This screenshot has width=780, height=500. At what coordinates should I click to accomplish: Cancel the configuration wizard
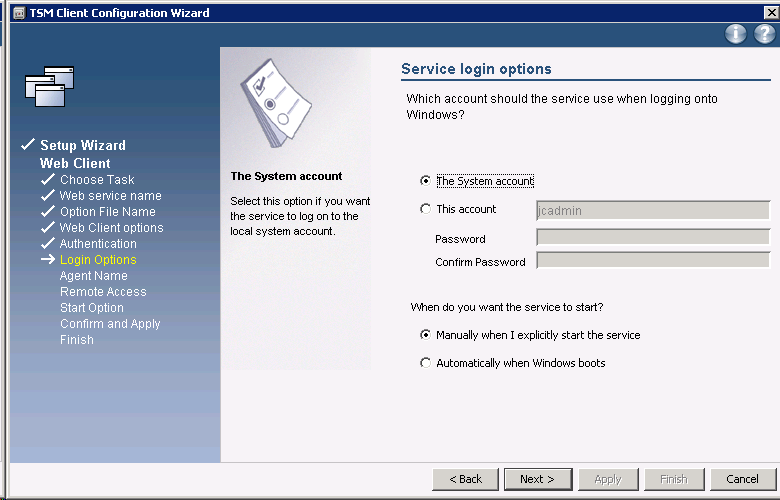(x=742, y=479)
